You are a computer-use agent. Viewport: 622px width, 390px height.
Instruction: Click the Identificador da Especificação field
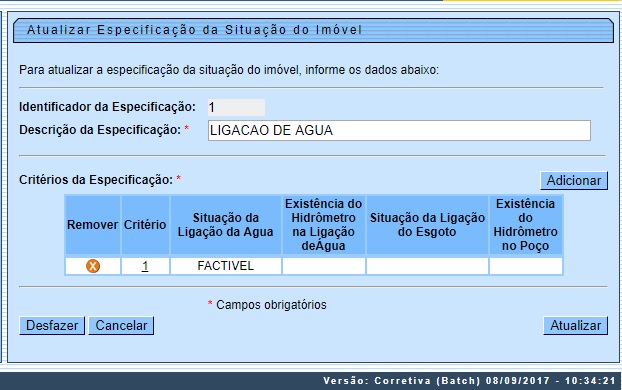(236, 107)
